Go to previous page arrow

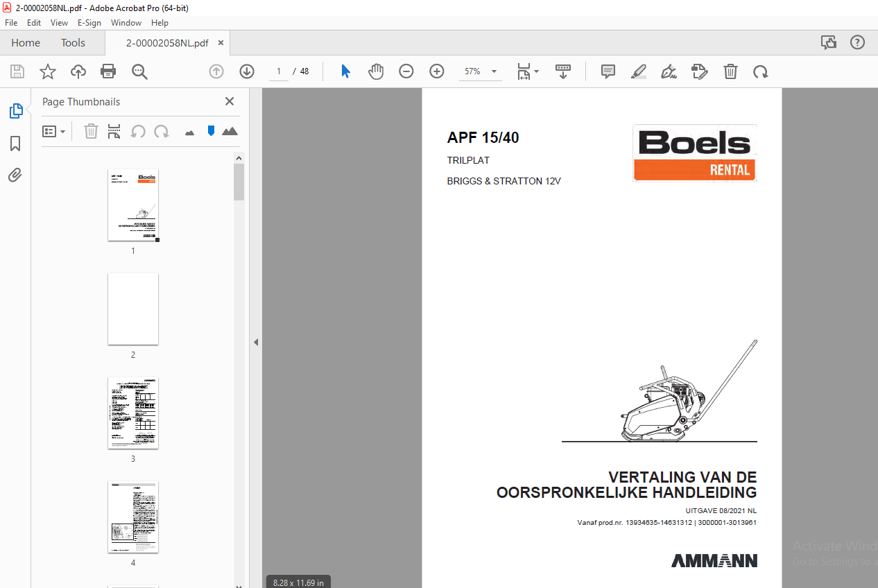216,71
